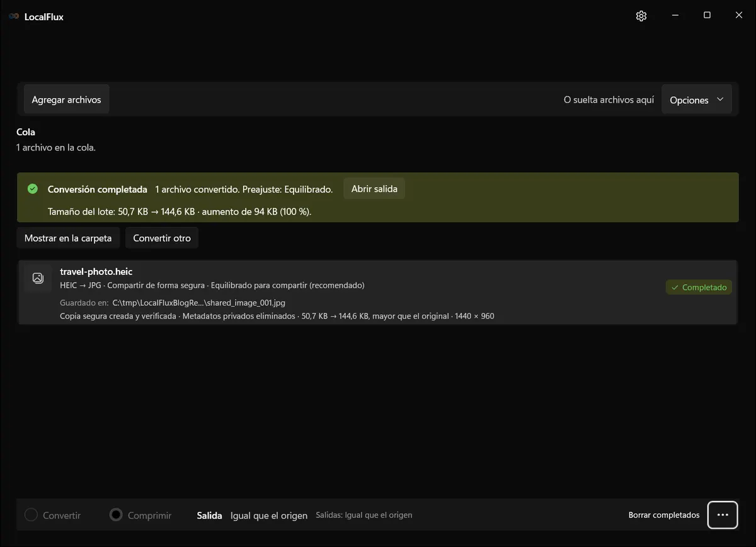This screenshot has width=756, height=547.
Task: Close the LocalFlux window
Action: [x=739, y=16]
